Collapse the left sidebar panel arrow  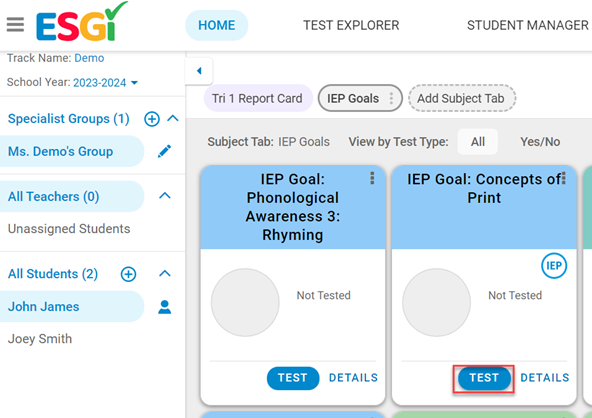click(199, 71)
